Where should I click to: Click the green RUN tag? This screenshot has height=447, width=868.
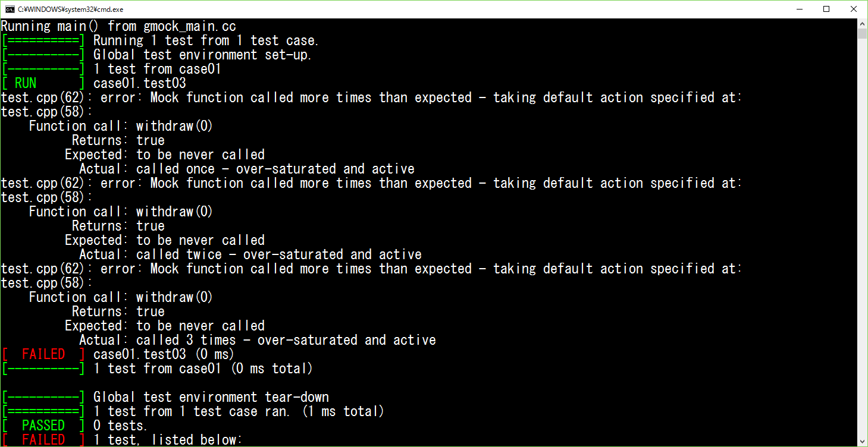pyautogui.click(x=26, y=83)
